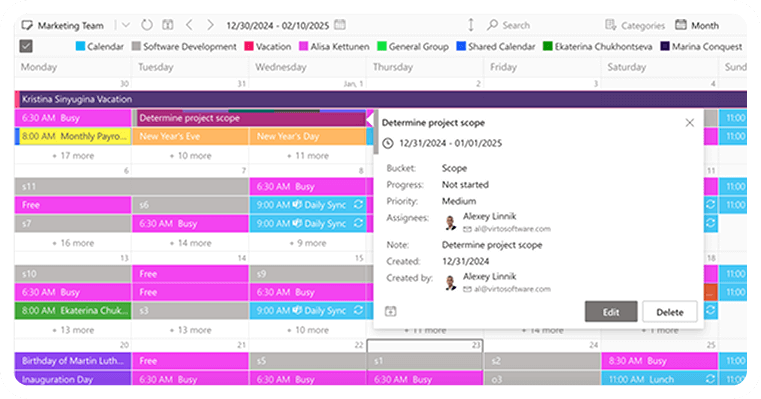
Task: Click the search magnifier icon
Action: coord(493,25)
